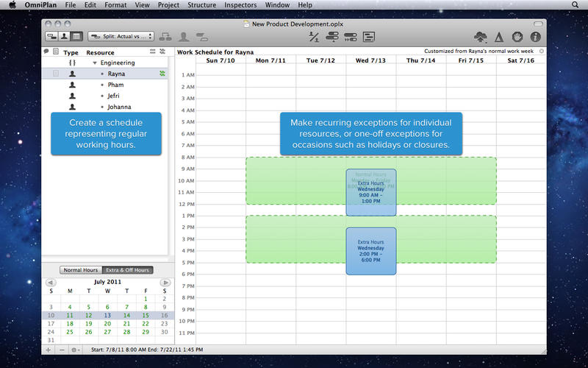Go to next month in mini calendar
Viewport: 588px width, 368px height.
(x=166, y=282)
